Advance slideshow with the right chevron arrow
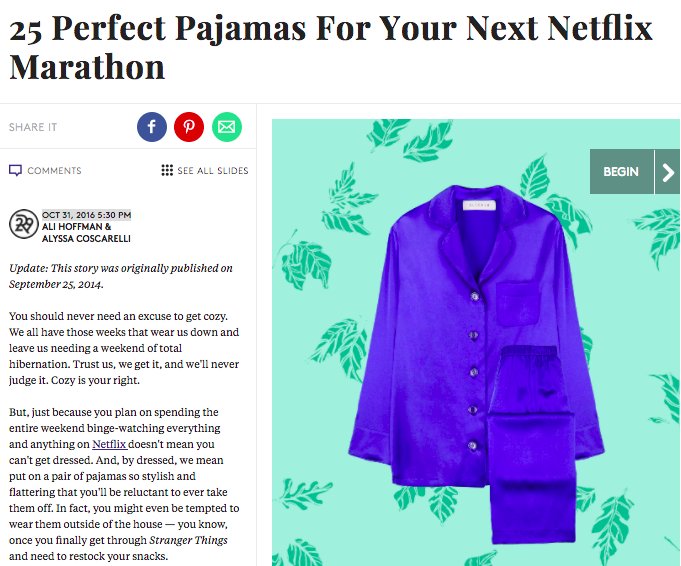Image resolution: width=681 pixels, height=566 pixels. [668, 172]
